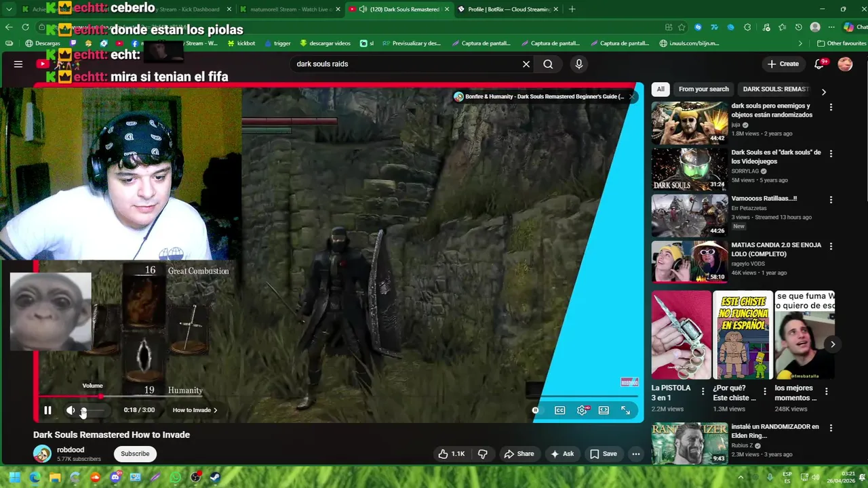Open options for 'dark souls pero enemigos' video

[831, 107]
